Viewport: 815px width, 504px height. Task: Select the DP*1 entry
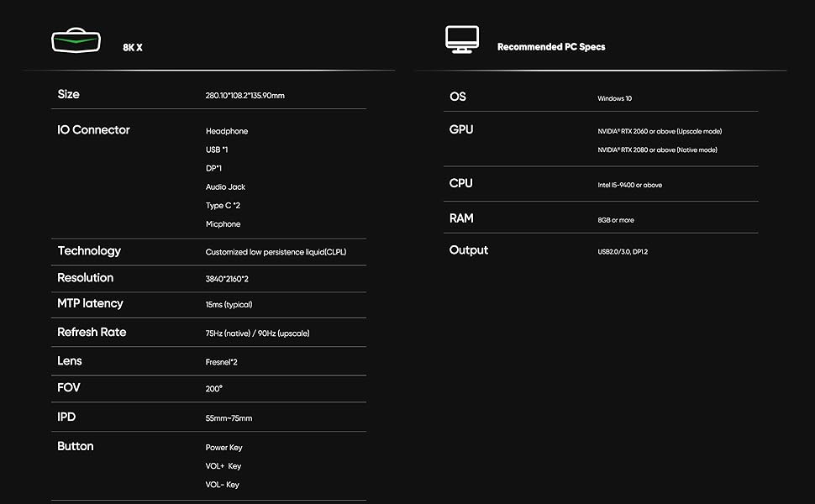click(x=213, y=168)
